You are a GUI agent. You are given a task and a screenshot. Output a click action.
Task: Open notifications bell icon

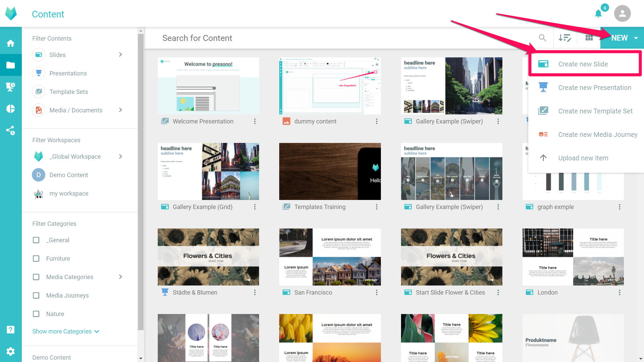pos(598,13)
